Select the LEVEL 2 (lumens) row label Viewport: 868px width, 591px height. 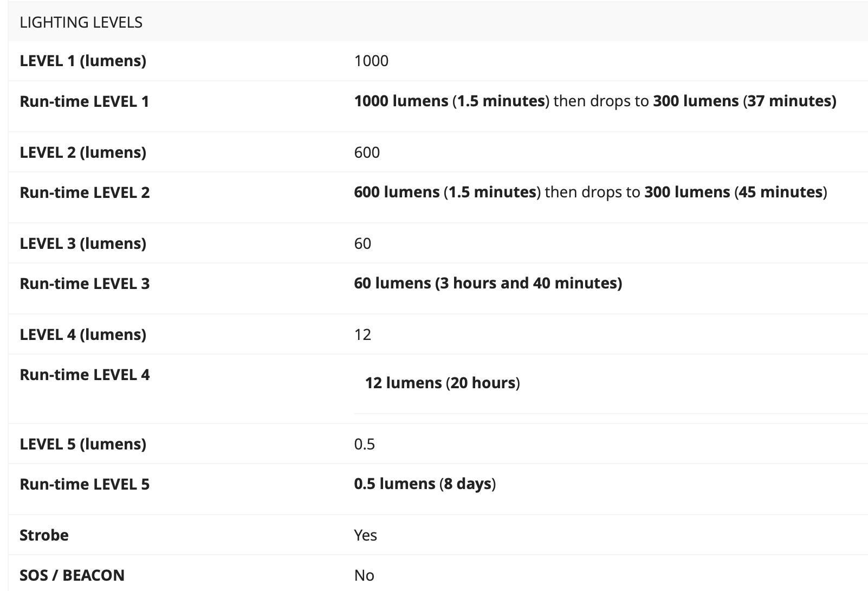click(83, 152)
